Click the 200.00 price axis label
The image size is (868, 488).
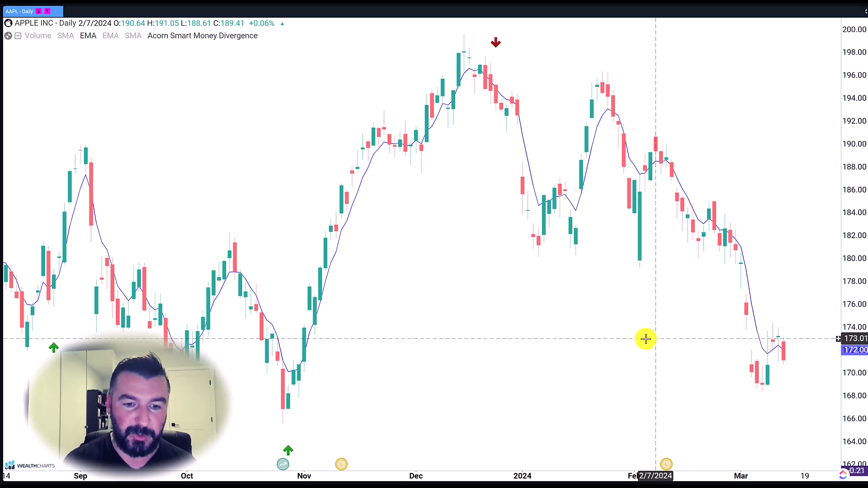(x=854, y=29)
